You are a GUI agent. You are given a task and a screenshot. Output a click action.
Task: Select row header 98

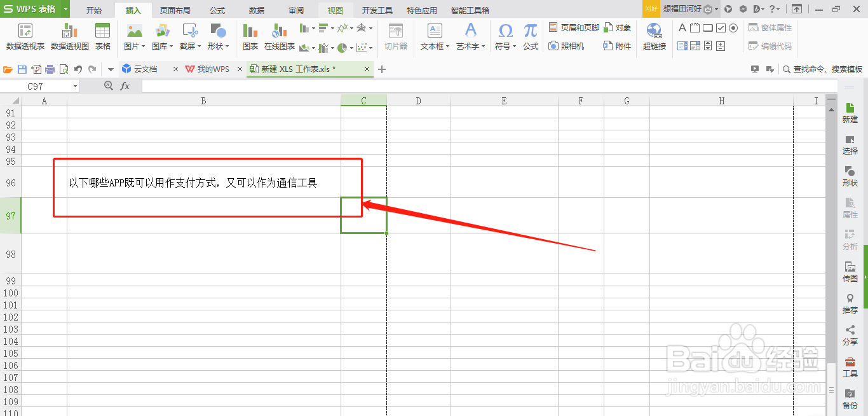[x=11, y=254]
